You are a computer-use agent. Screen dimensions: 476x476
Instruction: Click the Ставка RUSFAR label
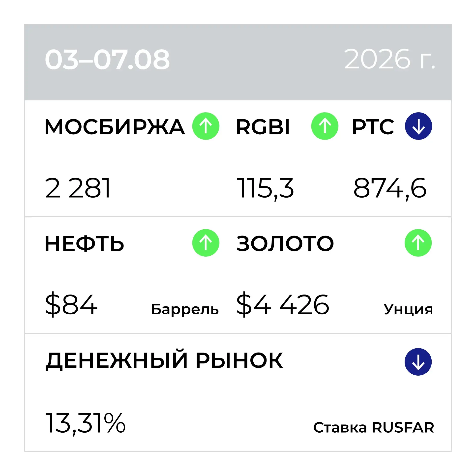(x=374, y=427)
